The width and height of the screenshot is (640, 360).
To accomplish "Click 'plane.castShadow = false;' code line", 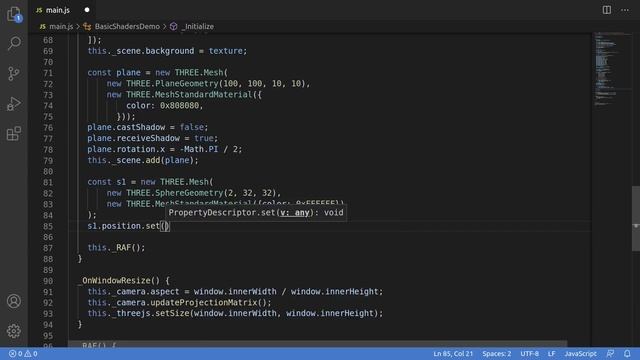I will 148,127.
